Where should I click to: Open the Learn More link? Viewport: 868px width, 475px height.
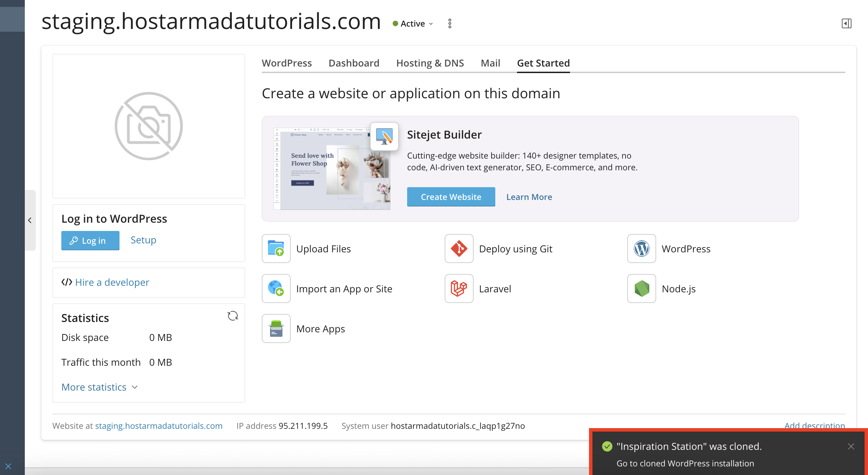[529, 197]
